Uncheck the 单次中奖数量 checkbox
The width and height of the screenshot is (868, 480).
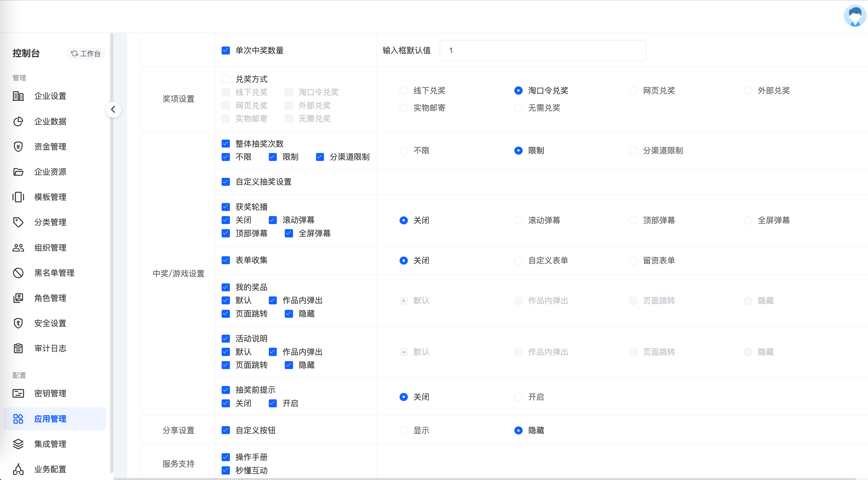pos(226,51)
